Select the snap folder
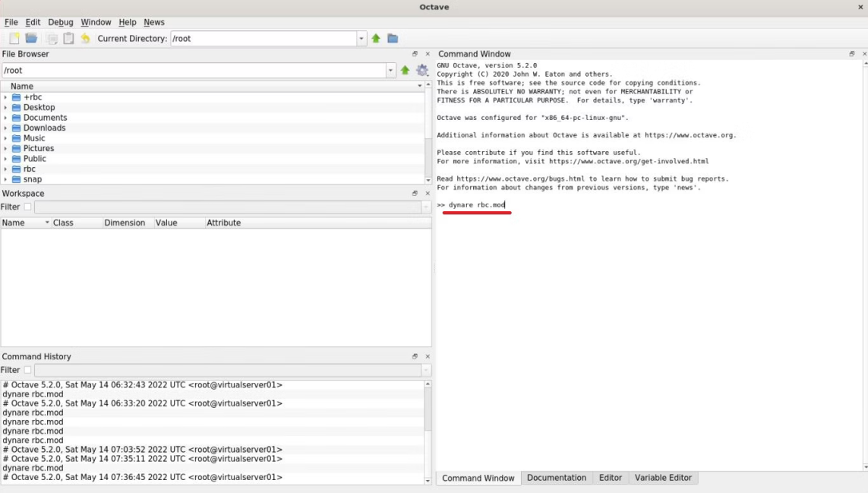This screenshot has width=868, height=493. pyautogui.click(x=32, y=179)
